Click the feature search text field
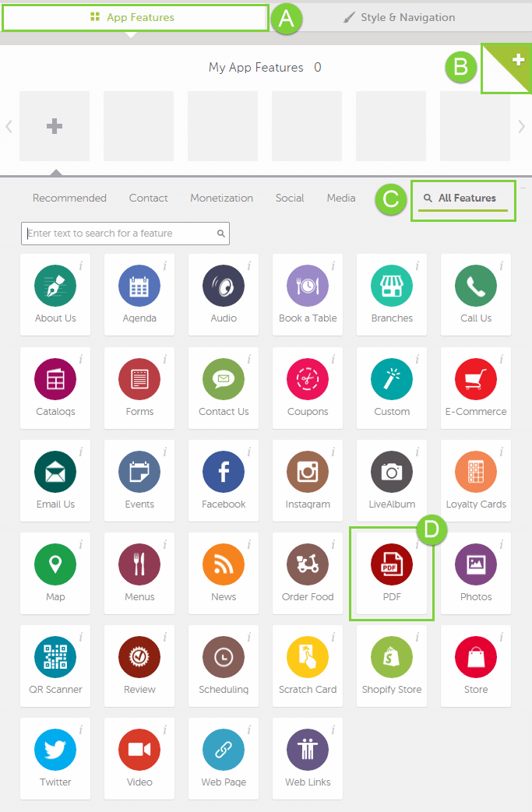This screenshot has height=812, width=532. pos(125,234)
